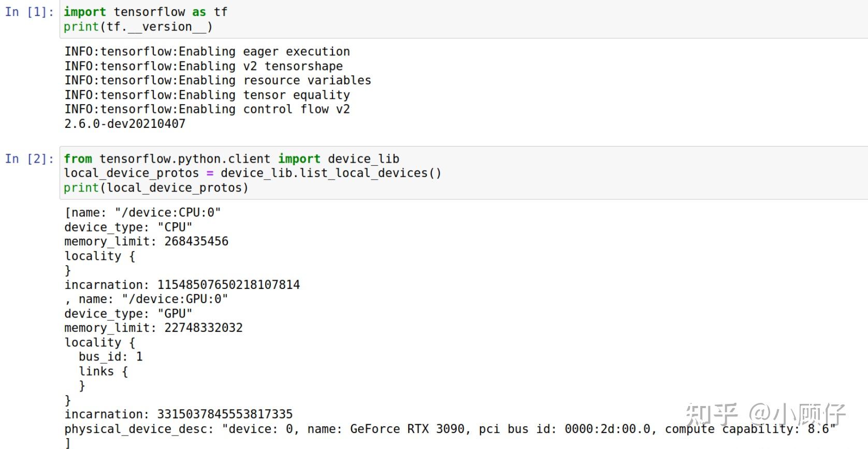Click inside the first code cell on 'import tensorflow as tf'

[146, 12]
